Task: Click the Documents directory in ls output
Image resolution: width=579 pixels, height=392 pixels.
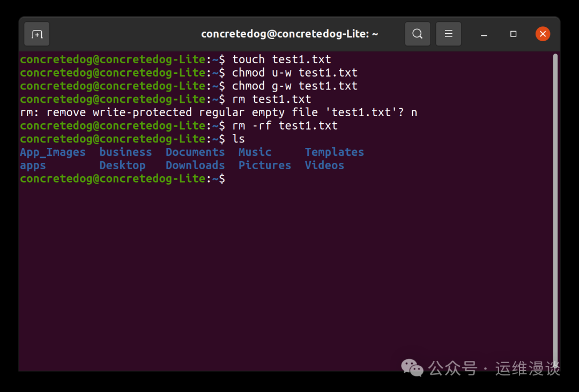Action: point(195,152)
